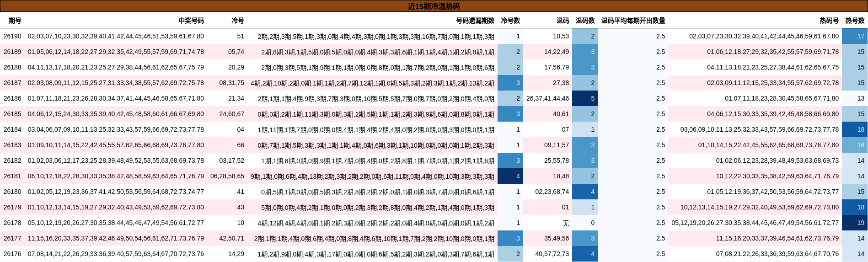
Task: Select period number 26187
Action: [12, 83]
